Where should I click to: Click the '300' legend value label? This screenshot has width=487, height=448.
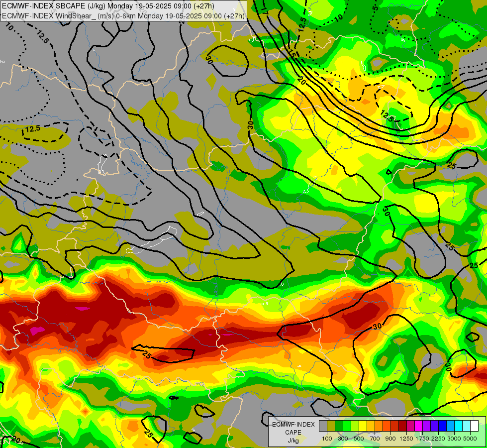343,439
